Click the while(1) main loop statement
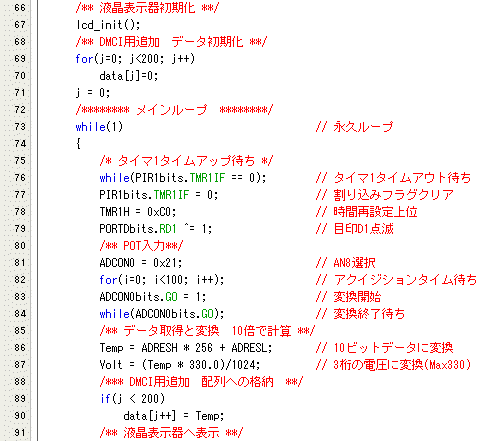Screen dimensions: 499x441 click(x=99, y=127)
